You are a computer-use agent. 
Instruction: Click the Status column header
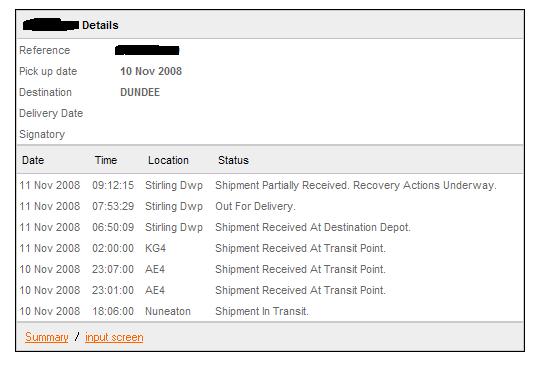[233, 160]
